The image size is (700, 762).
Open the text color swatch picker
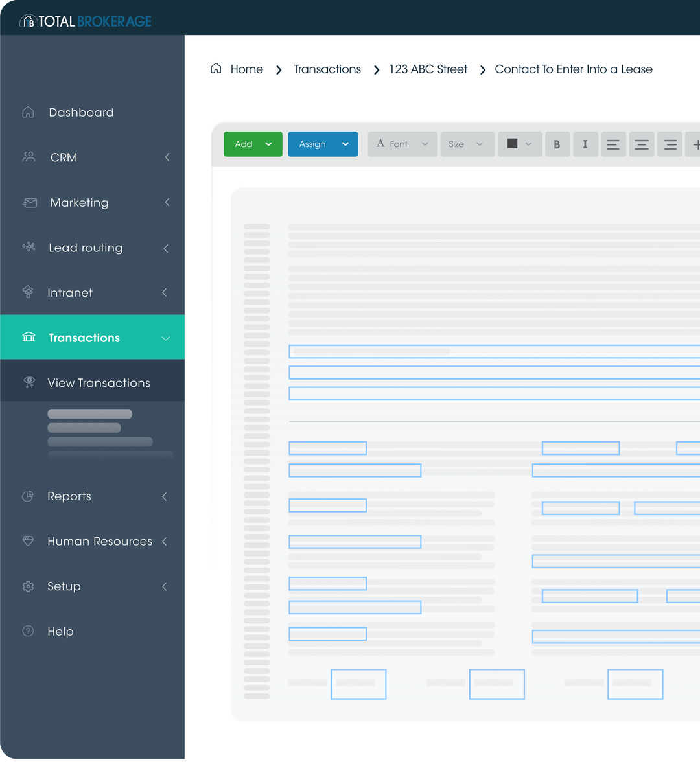point(519,144)
